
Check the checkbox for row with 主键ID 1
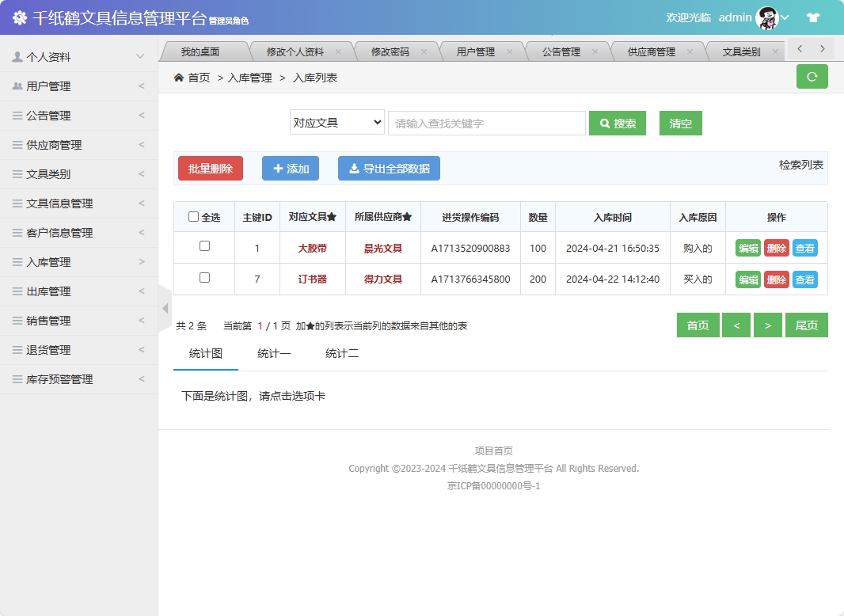pyautogui.click(x=203, y=247)
